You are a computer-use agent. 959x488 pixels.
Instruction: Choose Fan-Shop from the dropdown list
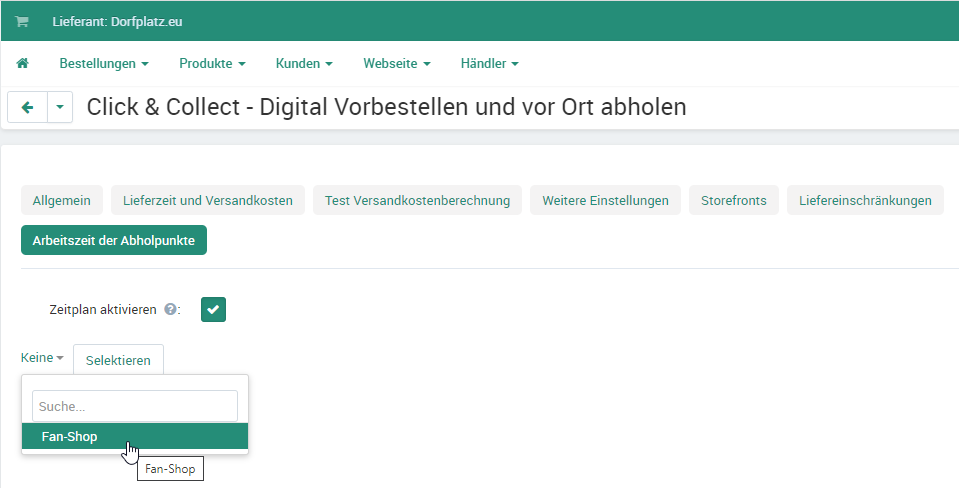click(x=135, y=437)
